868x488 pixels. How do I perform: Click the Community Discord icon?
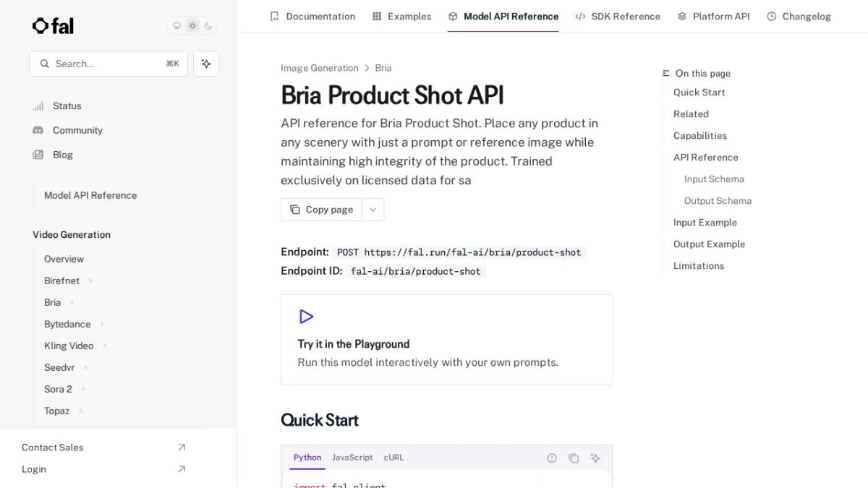38,130
